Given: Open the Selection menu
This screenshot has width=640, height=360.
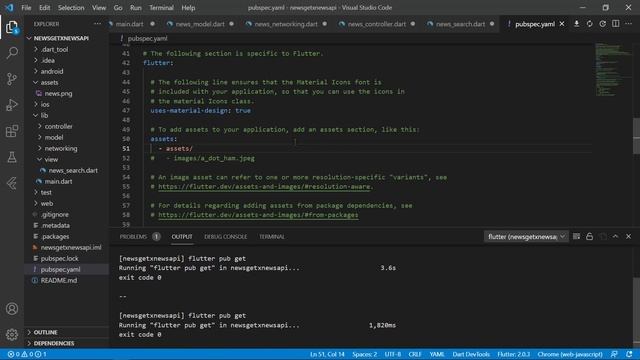Looking at the screenshot, I should 71,8.
